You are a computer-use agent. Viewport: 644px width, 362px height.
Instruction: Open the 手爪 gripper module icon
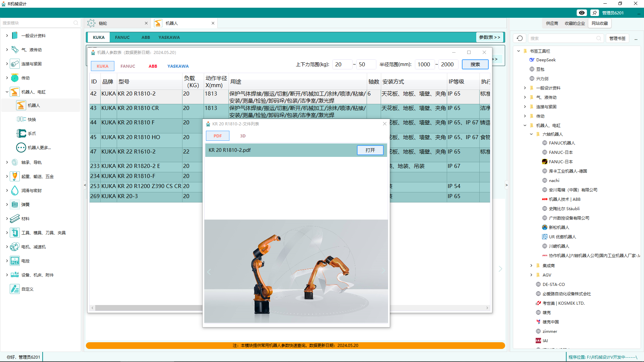[x=21, y=133]
